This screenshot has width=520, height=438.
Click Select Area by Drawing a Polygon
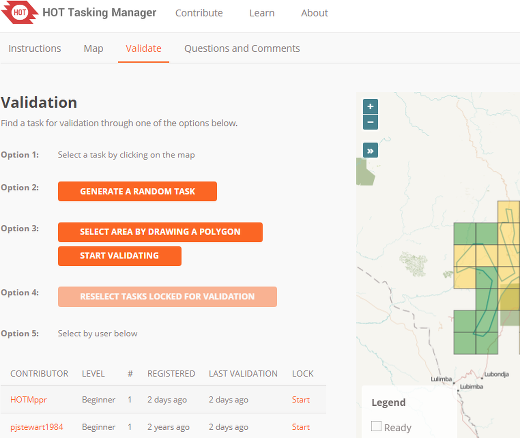(x=160, y=232)
